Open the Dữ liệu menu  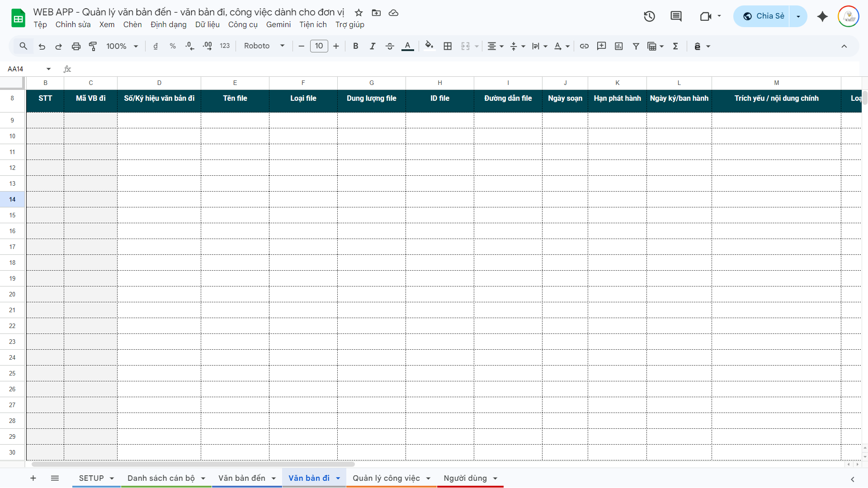coord(207,24)
